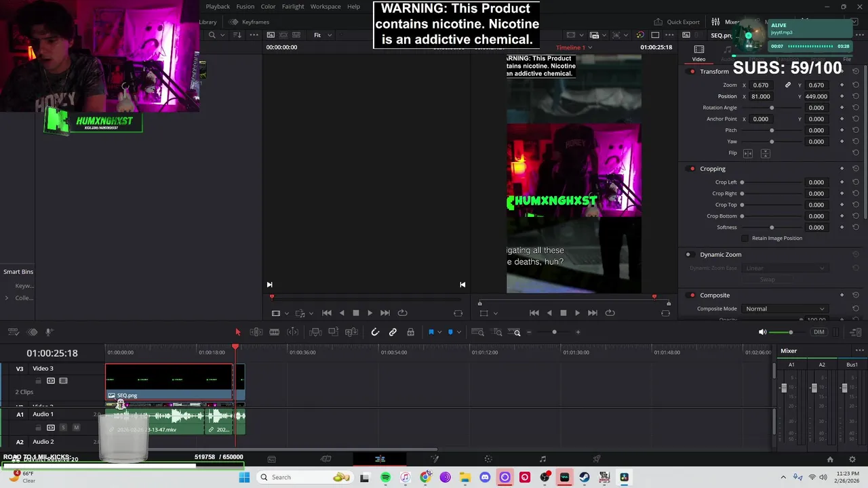Reset Rotation Angle value
The width and height of the screenshot is (868, 488).
pyautogui.click(x=856, y=108)
